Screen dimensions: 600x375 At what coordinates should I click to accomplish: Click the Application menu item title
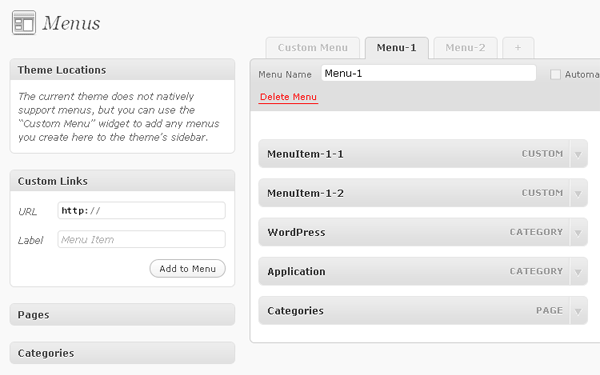click(297, 272)
